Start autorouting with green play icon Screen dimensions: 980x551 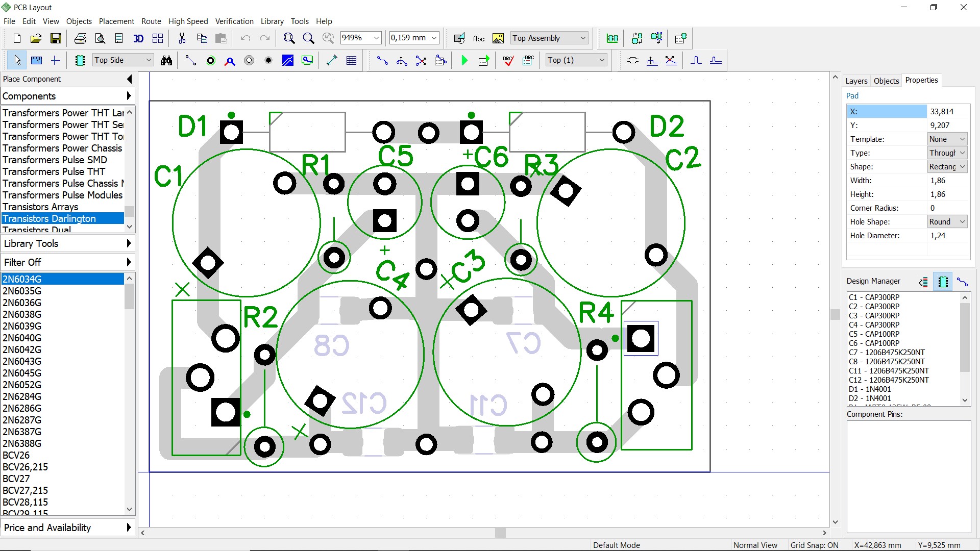pos(464,60)
